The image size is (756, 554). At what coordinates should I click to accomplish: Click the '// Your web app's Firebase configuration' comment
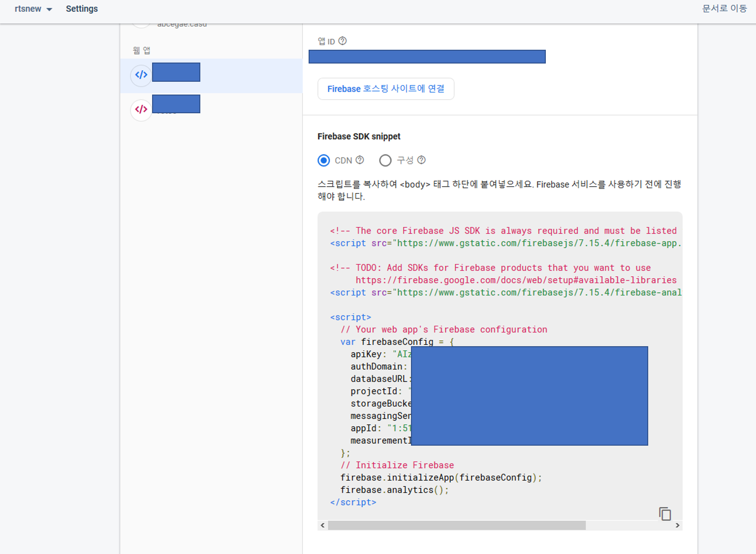pos(443,329)
